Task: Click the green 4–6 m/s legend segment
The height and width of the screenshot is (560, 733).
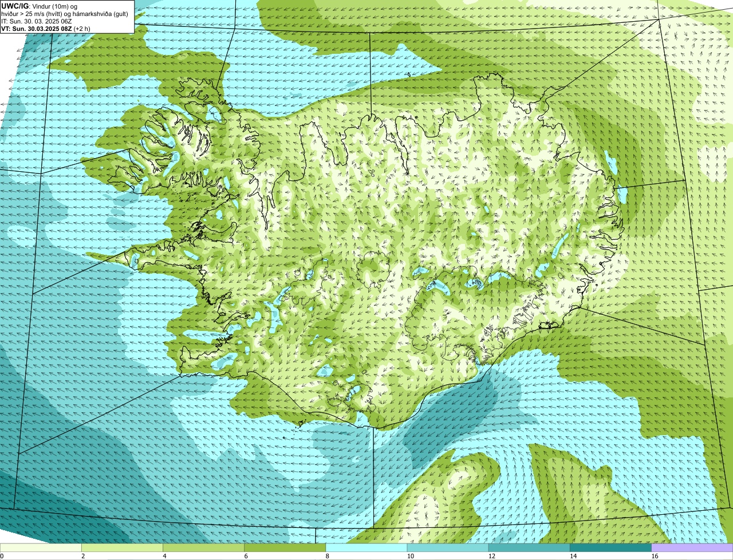Action: [204, 547]
